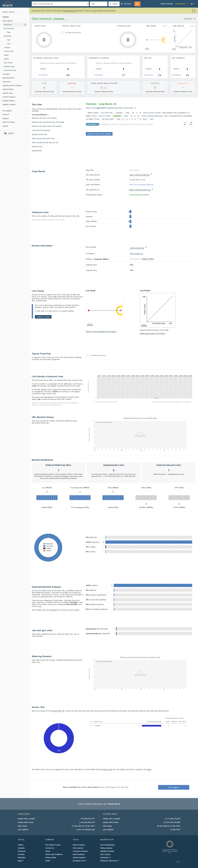Viewport: 198px width, 868px height.
Task: Click the circular badge showing 8 in Top Links
Action: pos(191,124)
